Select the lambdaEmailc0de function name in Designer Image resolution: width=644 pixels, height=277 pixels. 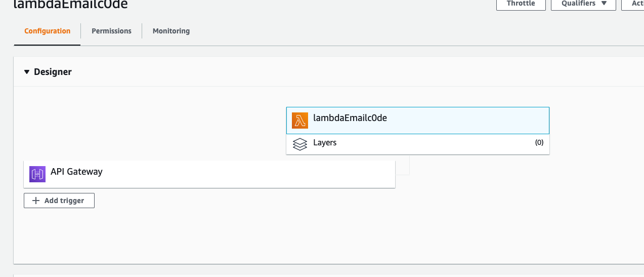point(350,118)
